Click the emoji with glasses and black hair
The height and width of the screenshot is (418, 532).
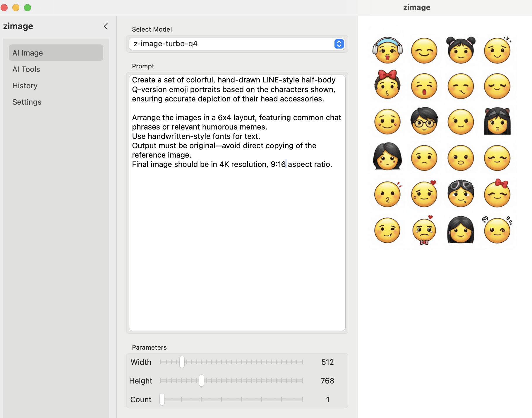click(424, 121)
